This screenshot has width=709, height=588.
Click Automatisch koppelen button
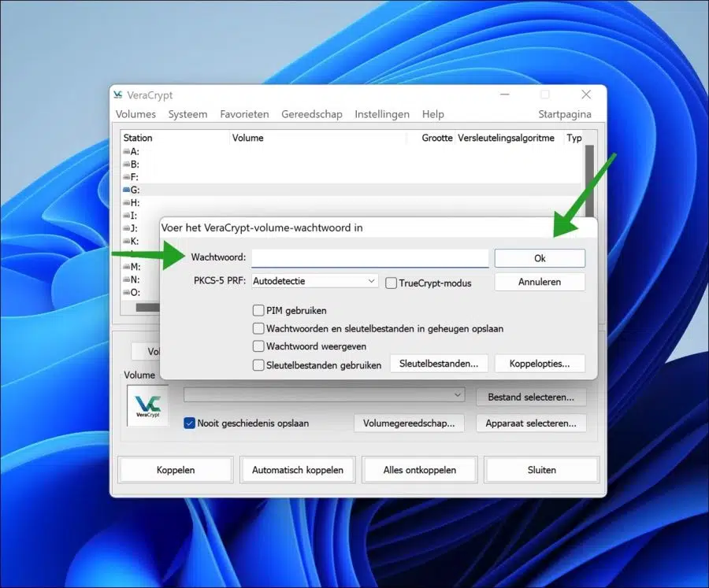[298, 470]
